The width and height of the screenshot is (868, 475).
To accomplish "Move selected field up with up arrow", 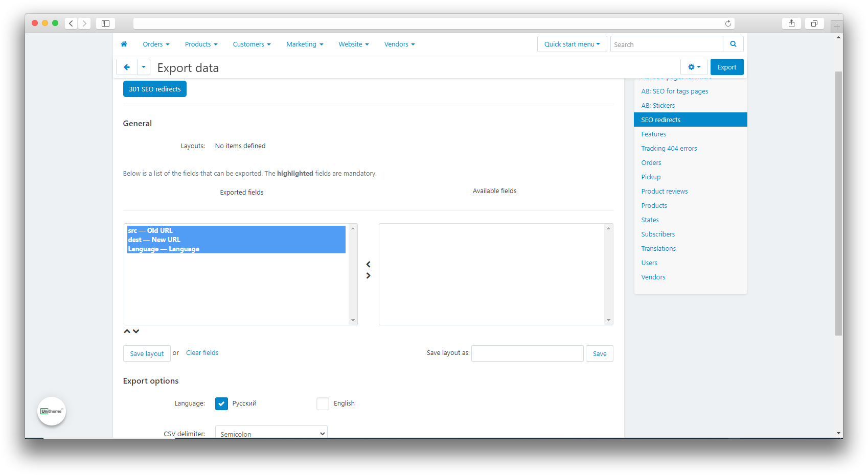I will 127,331.
